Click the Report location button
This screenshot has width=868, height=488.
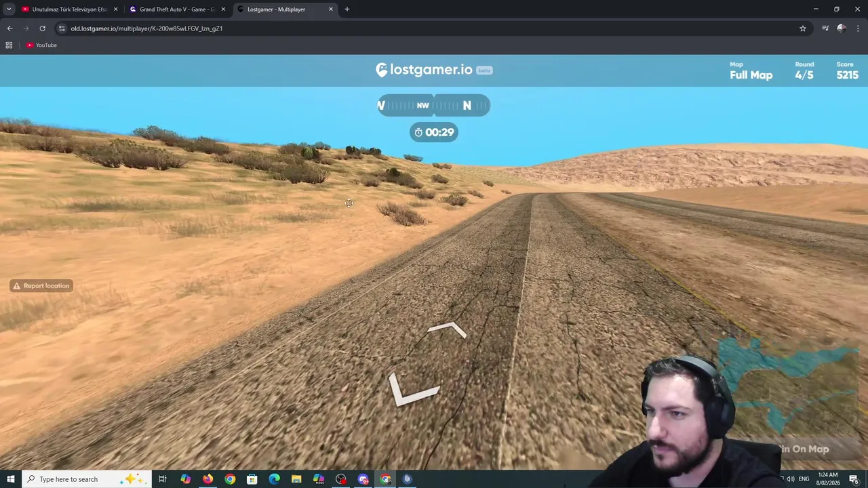tap(41, 286)
